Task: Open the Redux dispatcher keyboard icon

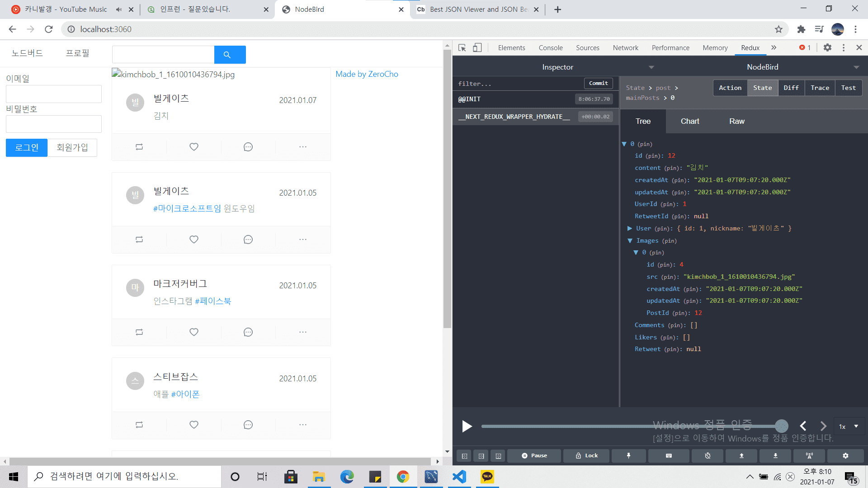Action: (x=669, y=455)
